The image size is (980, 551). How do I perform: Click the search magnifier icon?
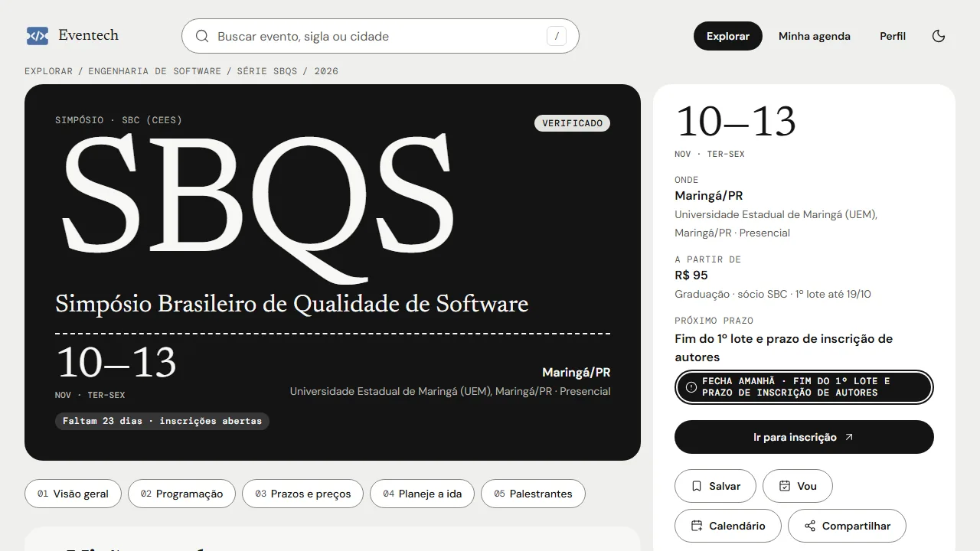202,36
